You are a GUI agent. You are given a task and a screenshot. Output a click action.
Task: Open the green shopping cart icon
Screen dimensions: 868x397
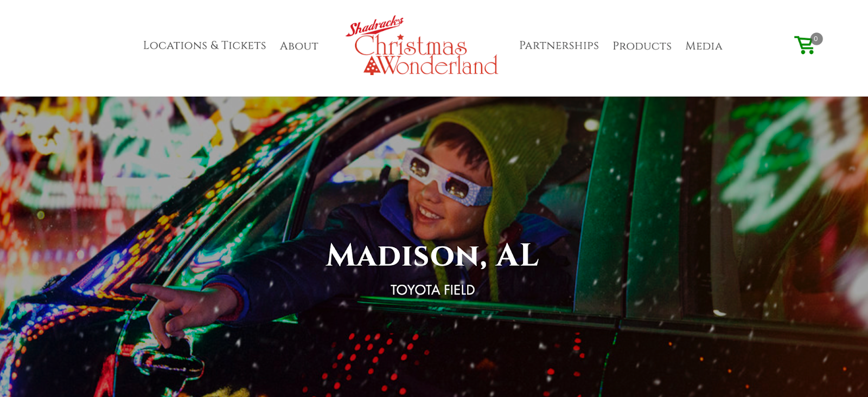(x=805, y=45)
